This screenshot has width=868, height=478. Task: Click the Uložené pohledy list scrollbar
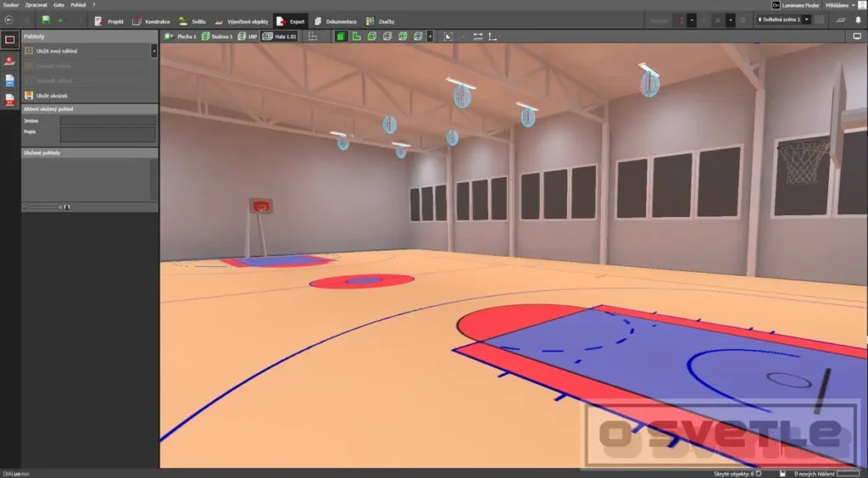[x=153, y=180]
